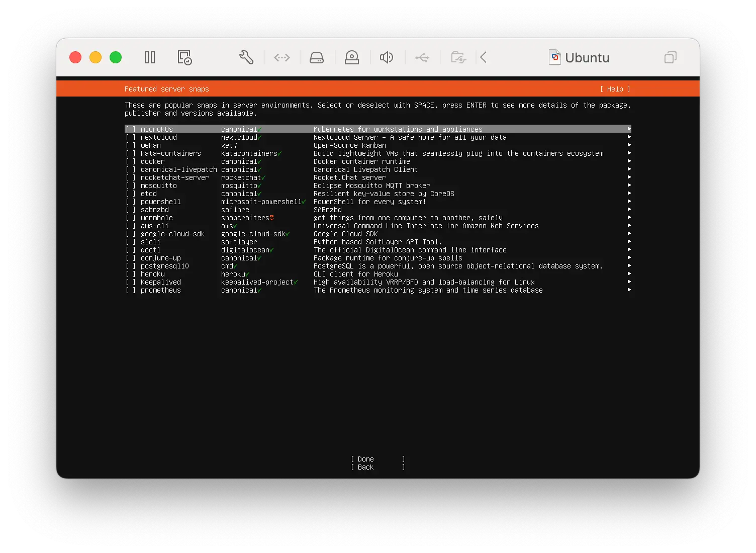Click the softlayer publisher name
This screenshot has height=553, width=756.
click(239, 242)
